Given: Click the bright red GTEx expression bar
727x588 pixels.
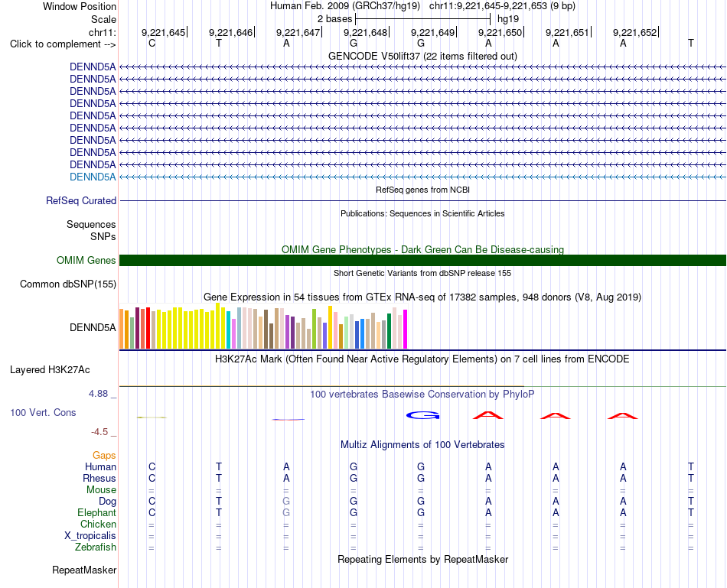Looking at the screenshot, I should tap(148, 327).
